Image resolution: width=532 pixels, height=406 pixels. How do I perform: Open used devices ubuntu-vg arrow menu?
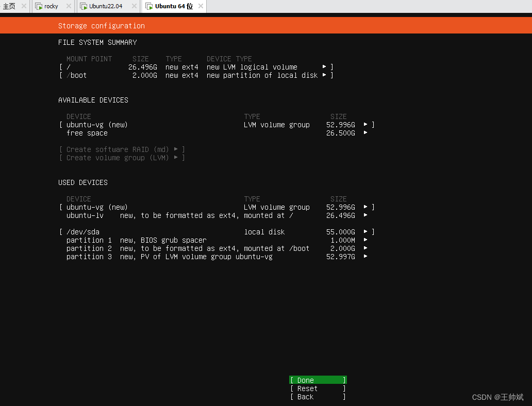click(x=365, y=207)
